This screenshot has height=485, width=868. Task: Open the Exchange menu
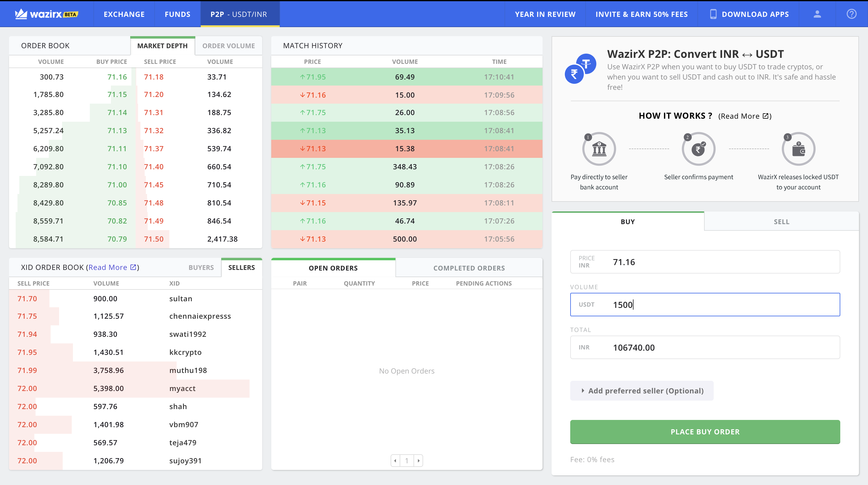point(124,14)
